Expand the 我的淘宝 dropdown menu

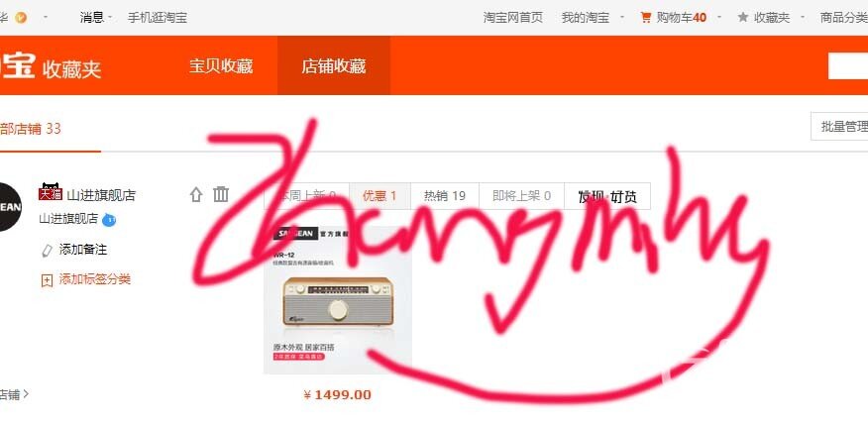click(621, 18)
